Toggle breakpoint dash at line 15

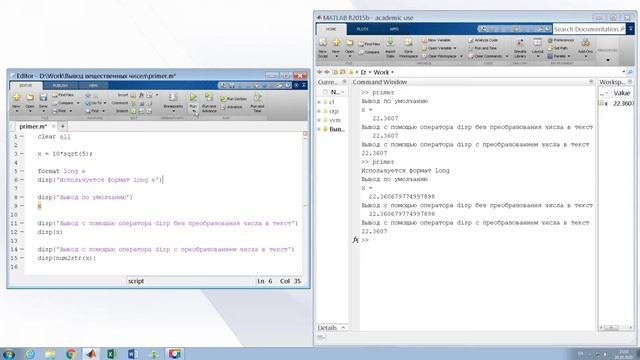click(x=22, y=258)
